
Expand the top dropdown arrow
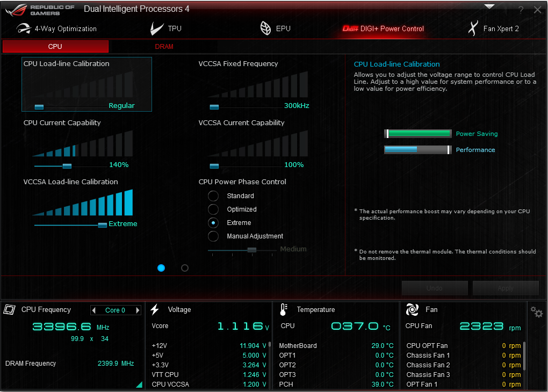(489, 7)
